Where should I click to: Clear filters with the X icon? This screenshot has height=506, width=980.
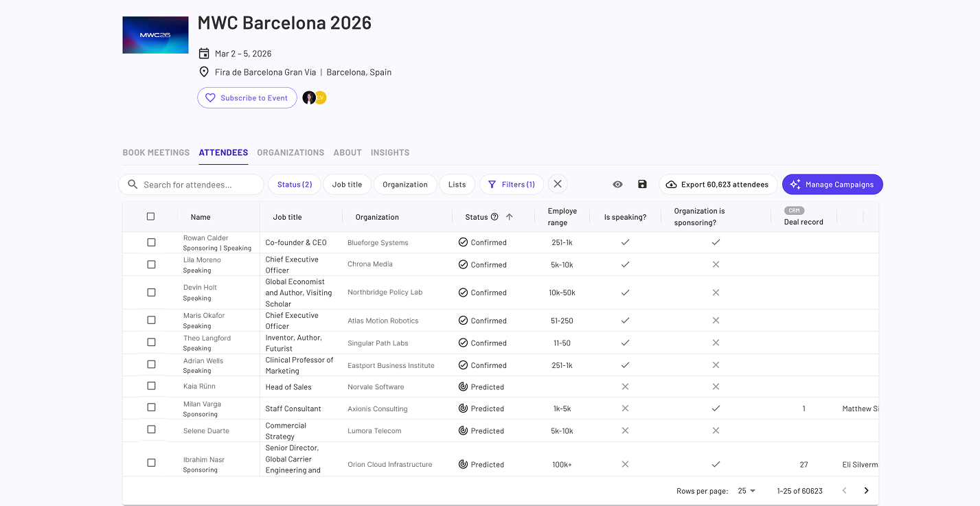pos(558,184)
